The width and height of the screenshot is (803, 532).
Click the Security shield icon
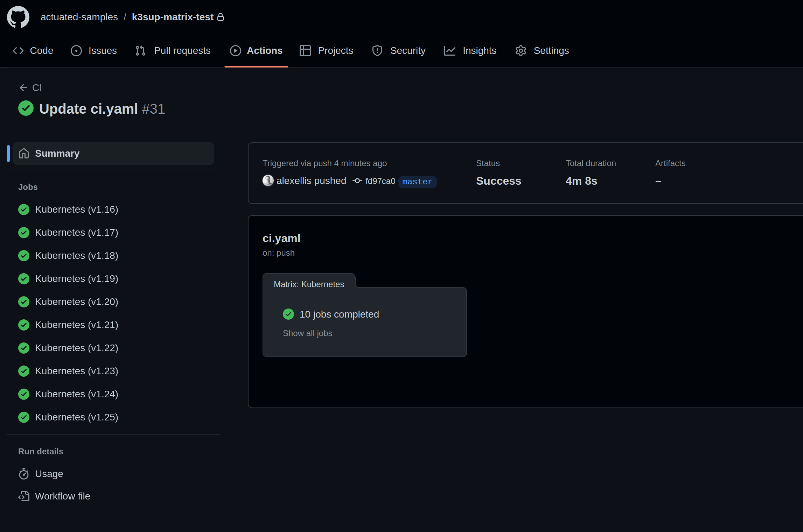377,50
